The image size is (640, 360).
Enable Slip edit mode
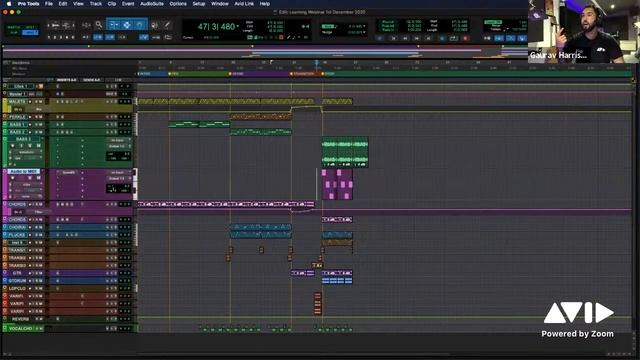(x=14, y=33)
